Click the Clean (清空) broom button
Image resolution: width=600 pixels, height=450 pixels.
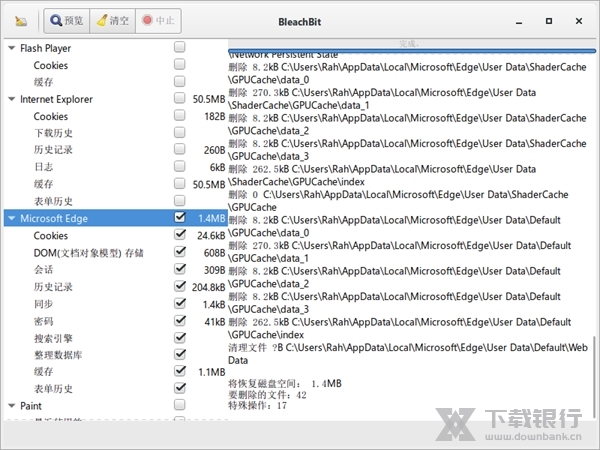tap(111, 19)
